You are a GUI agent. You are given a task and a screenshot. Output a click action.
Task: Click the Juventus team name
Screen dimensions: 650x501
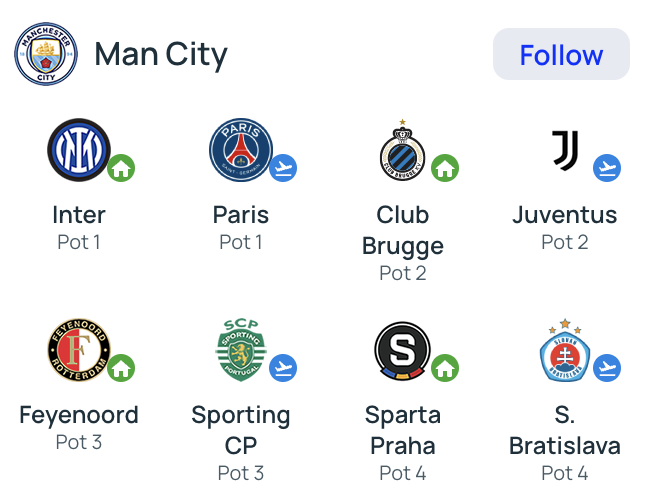click(564, 215)
